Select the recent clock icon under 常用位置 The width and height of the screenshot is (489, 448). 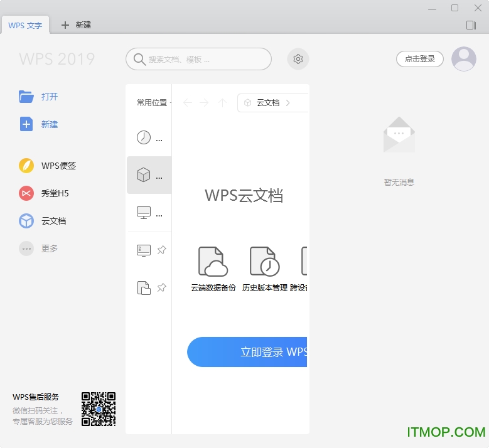coord(144,137)
